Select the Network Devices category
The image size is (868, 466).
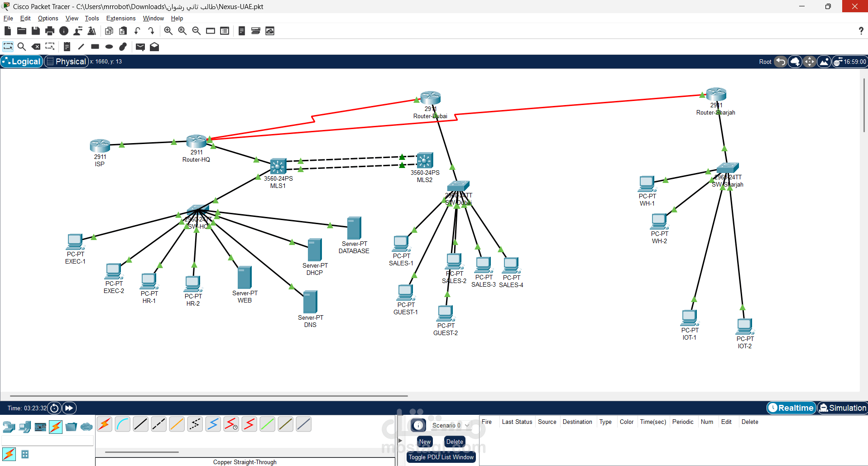[9, 427]
